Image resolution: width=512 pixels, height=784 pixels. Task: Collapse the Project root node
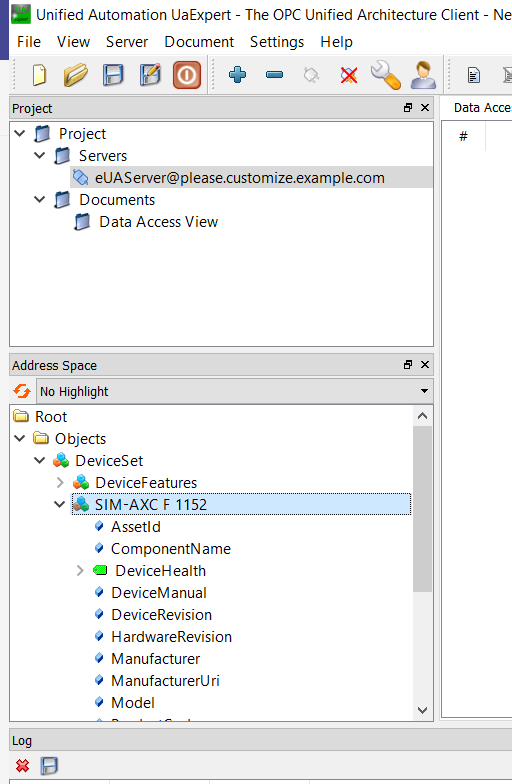tap(20, 134)
